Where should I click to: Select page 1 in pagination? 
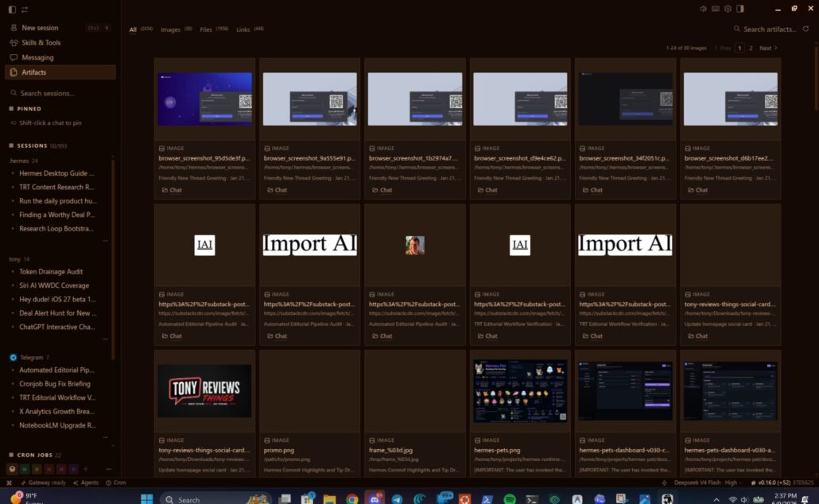click(x=739, y=48)
